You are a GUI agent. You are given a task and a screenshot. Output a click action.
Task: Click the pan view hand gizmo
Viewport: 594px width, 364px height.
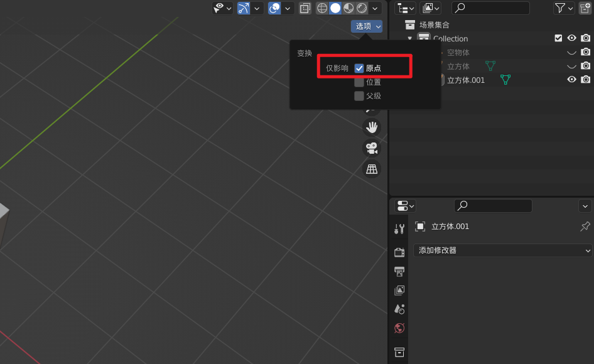pos(372,127)
